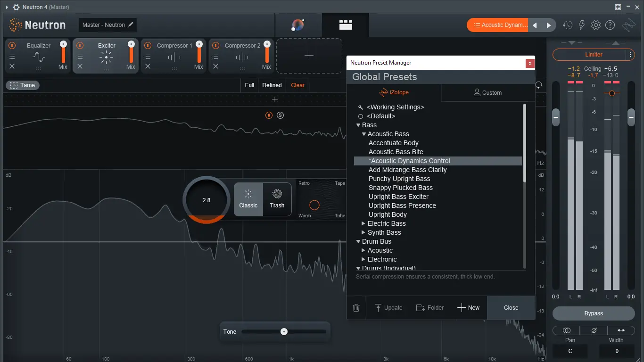Enable the Tame option
This screenshot has width=644, height=362.
point(23,85)
